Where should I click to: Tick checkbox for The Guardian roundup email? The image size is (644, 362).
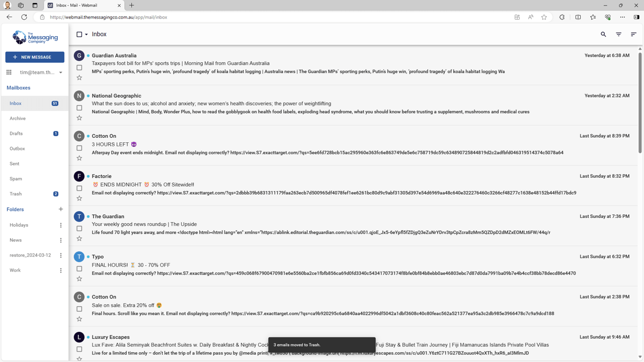coord(79,228)
